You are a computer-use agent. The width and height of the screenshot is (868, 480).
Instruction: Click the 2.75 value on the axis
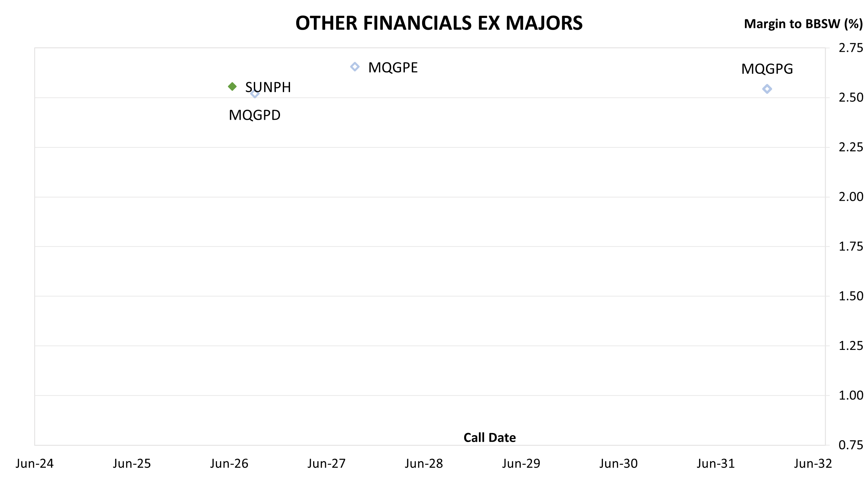(x=851, y=48)
